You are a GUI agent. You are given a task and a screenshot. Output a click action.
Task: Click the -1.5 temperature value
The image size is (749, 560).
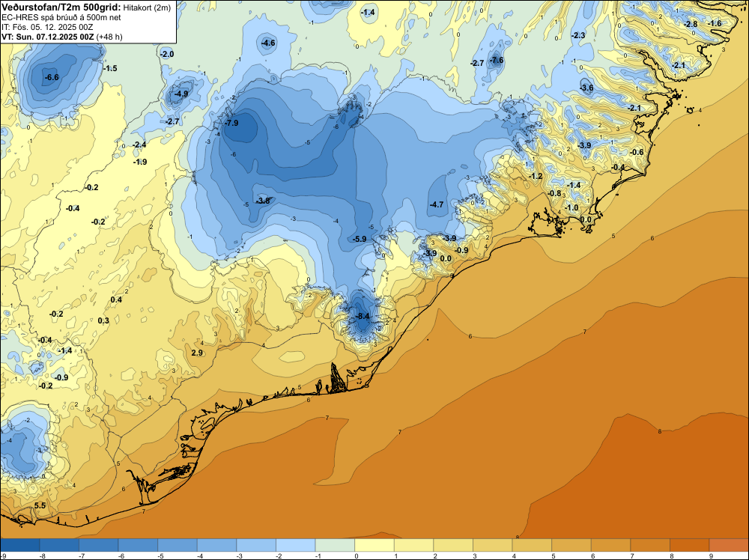point(110,68)
